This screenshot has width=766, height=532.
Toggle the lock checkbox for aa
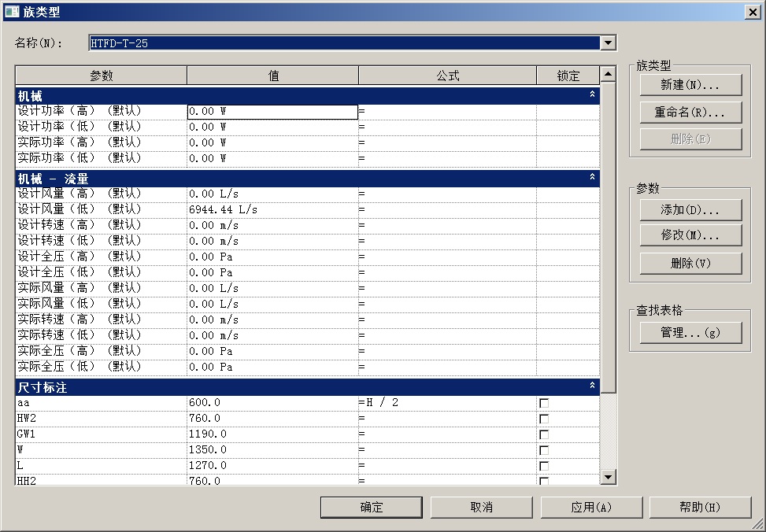click(544, 403)
